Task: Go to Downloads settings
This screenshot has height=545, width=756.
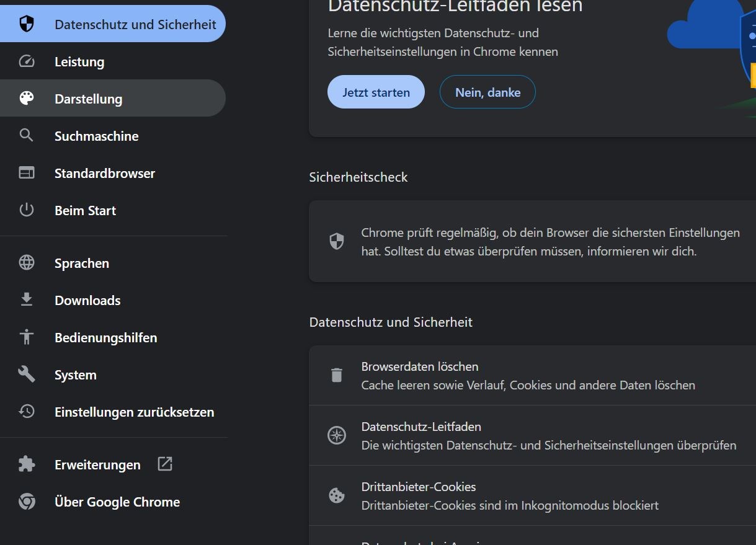Action: pos(113,300)
